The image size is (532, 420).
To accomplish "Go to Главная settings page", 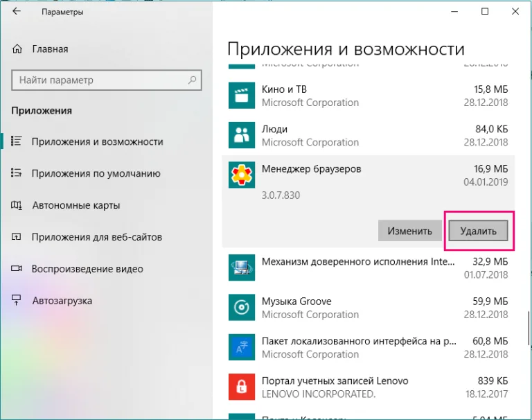I will (x=50, y=49).
